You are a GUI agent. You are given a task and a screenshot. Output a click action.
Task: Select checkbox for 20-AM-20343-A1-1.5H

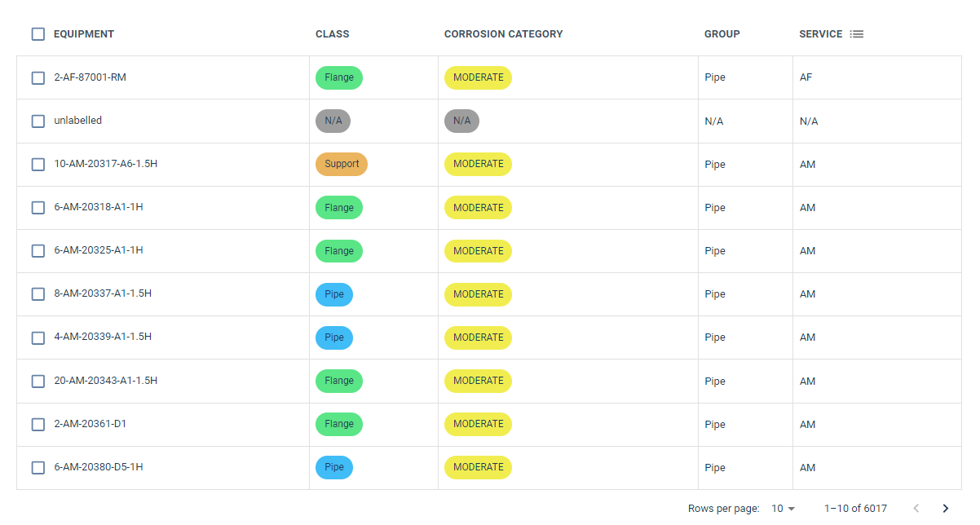(38, 381)
